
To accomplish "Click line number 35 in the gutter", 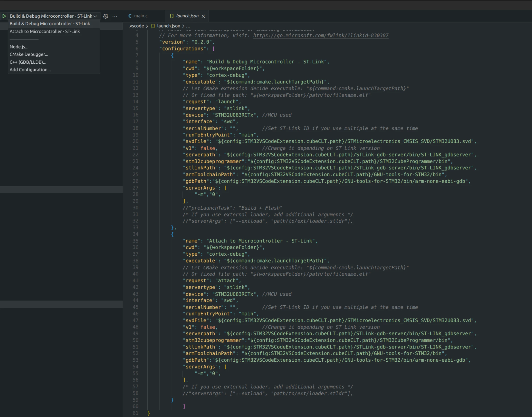I will click(x=136, y=241).
